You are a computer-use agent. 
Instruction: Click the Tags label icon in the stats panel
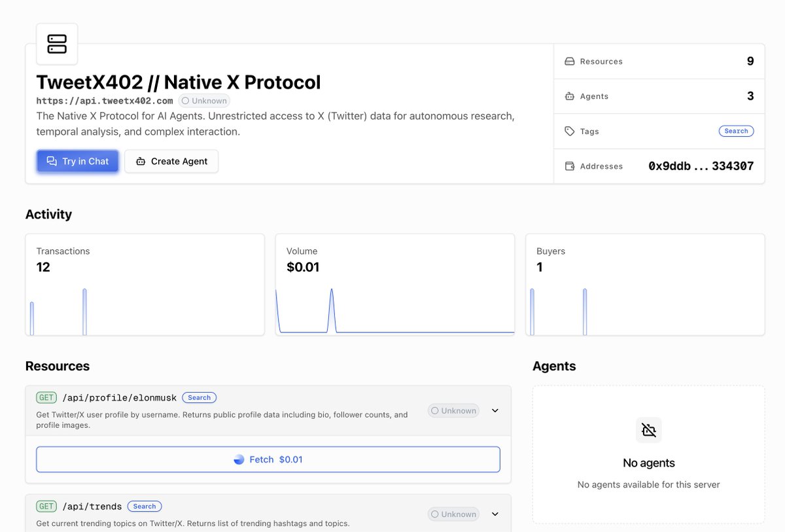click(570, 132)
